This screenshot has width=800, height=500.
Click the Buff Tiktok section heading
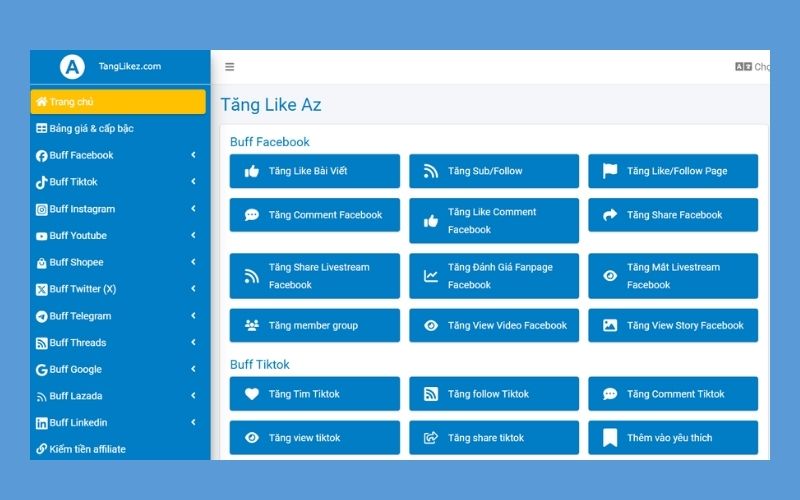coord(260,364)
